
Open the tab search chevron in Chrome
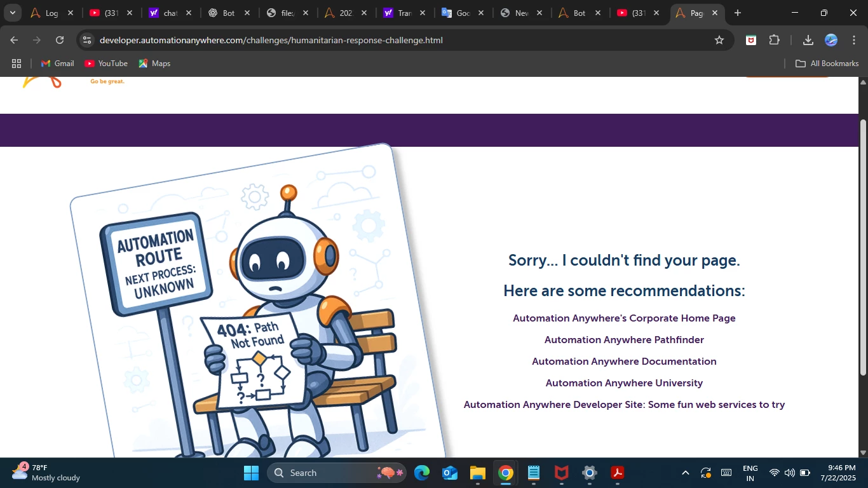12,13
